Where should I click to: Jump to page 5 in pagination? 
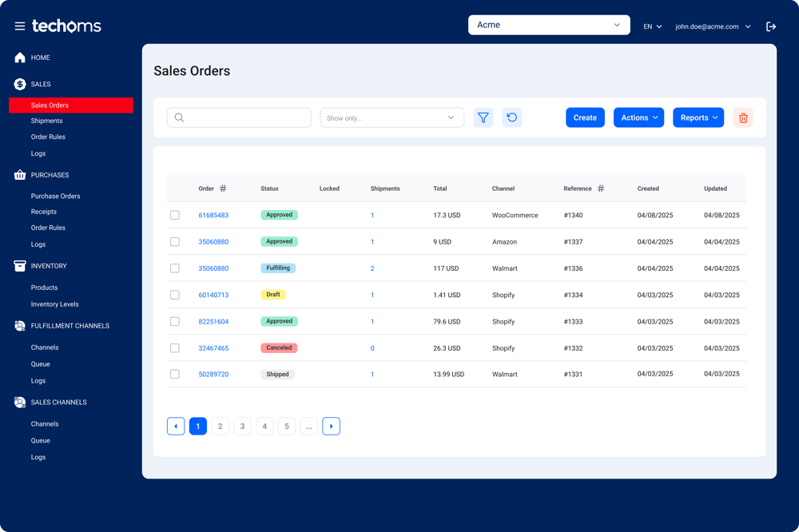click(x=287, y=426)
